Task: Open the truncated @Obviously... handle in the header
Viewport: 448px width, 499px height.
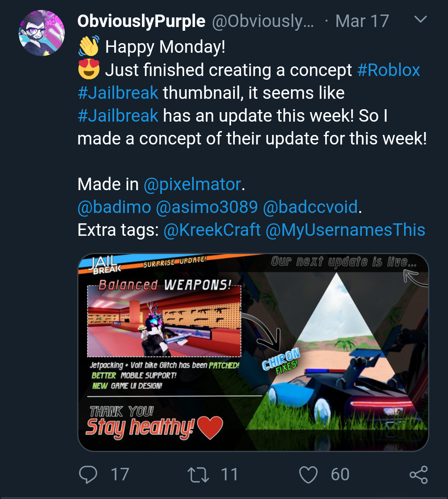Action: point(263,21)
